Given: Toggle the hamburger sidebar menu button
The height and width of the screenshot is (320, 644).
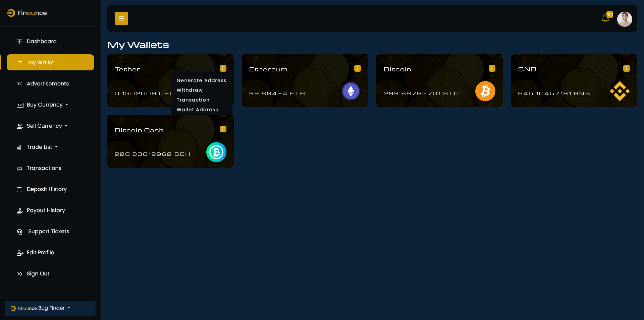Looking at the screenshot, I should tap(121, 18).
